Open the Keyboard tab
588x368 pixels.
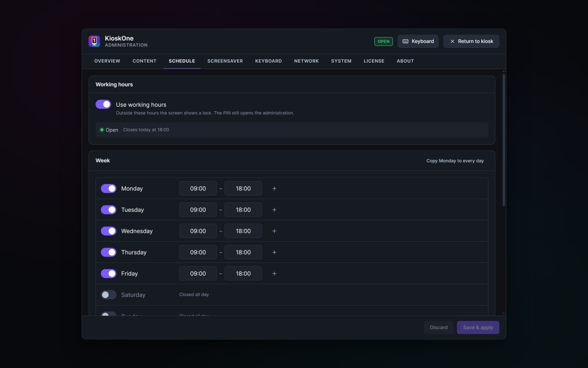click(269, 61)
